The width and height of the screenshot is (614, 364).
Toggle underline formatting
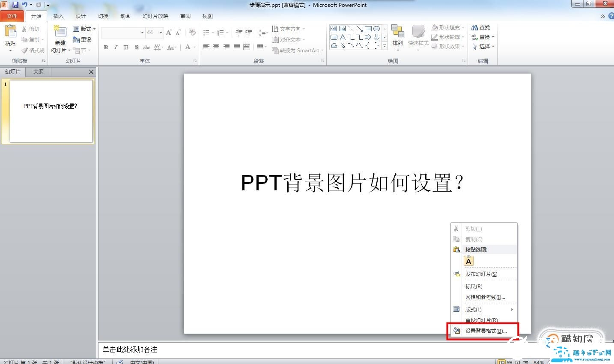point(125,47)
